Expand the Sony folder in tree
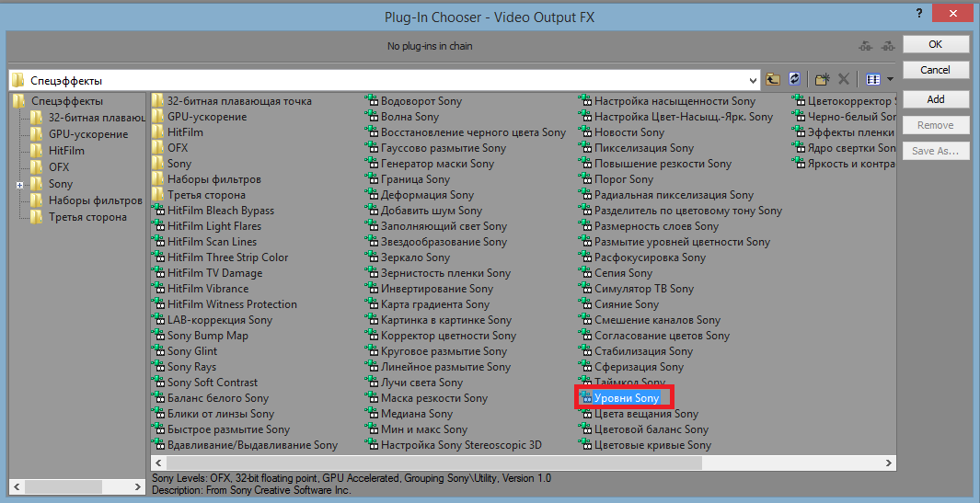 (19, 185)
